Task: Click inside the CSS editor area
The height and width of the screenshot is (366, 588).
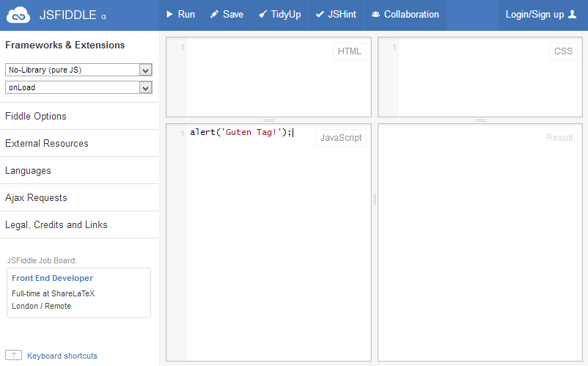Action: [x=480, y=77]
